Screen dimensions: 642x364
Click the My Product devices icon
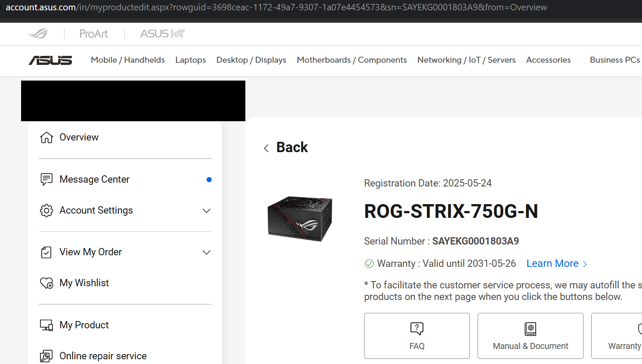[46, 325]
